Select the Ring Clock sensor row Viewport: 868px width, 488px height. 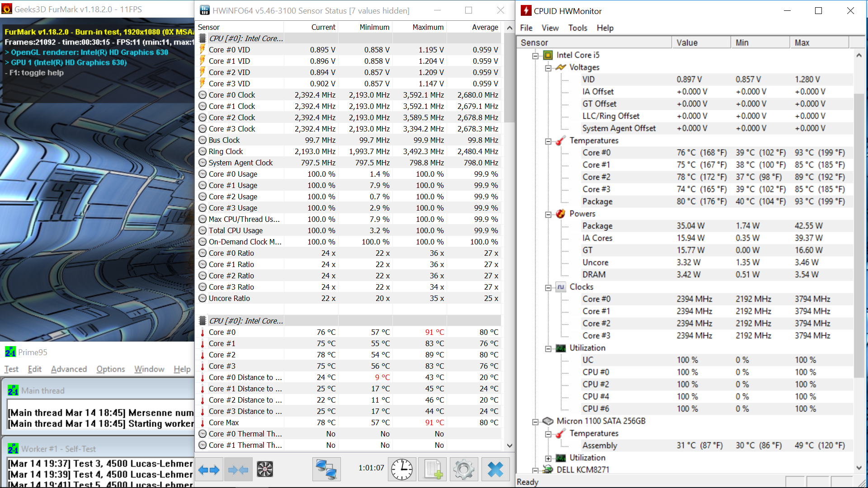point(349,151)
